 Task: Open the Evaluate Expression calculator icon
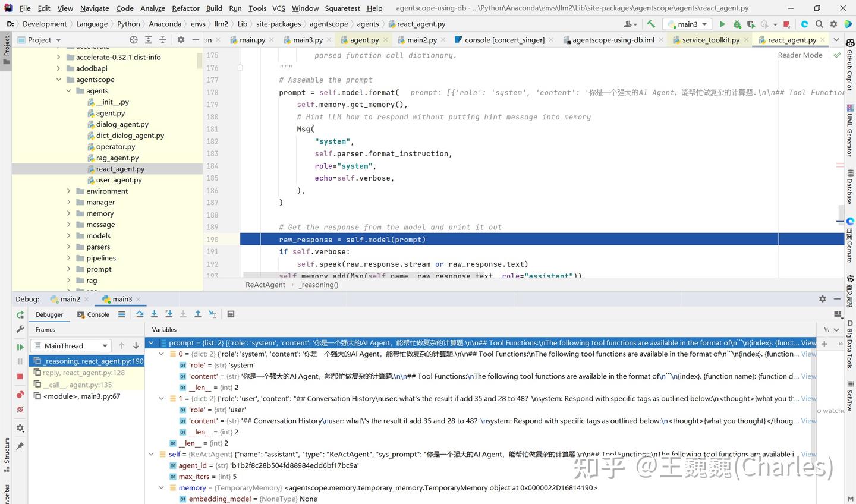click(x=231, y=314)
